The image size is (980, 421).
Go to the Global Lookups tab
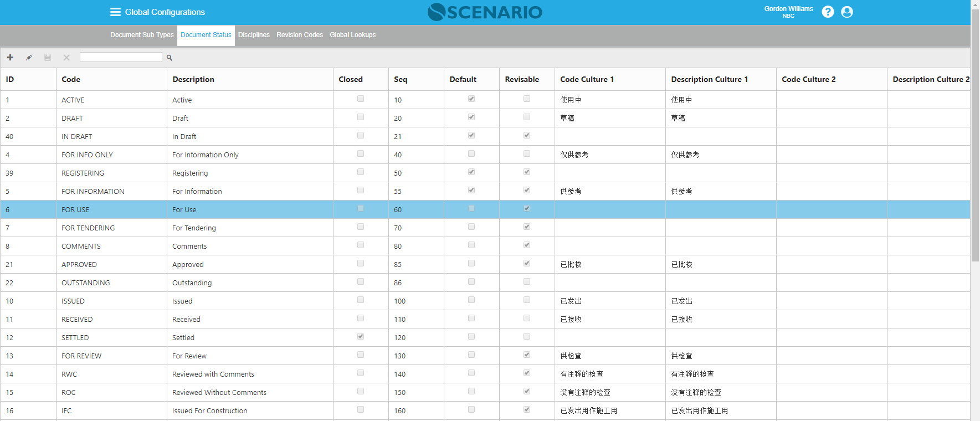point(352,35)
